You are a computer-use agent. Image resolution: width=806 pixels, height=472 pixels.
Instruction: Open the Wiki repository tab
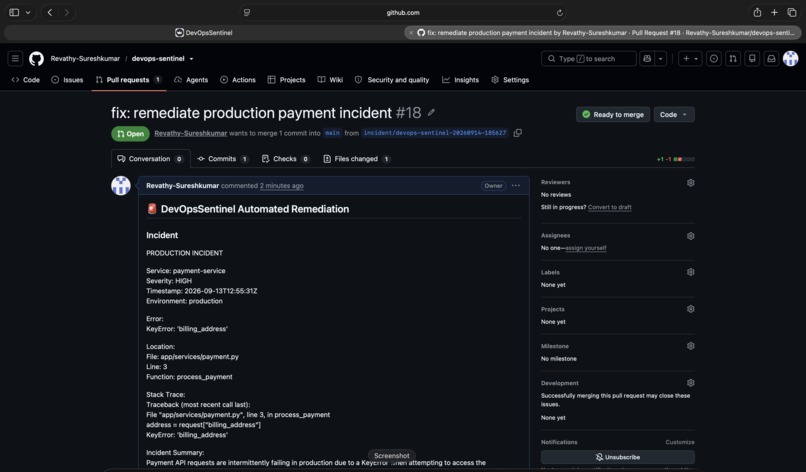330,80
